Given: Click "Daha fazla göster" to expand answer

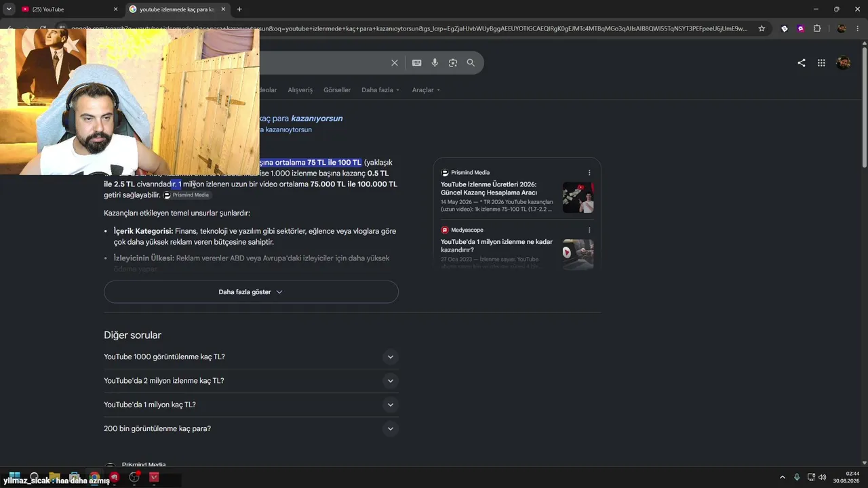Looking at the screenshot, I should (251, 292).
